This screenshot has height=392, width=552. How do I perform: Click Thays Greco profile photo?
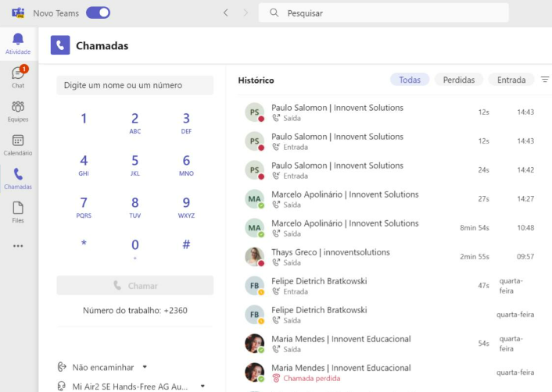255,257
